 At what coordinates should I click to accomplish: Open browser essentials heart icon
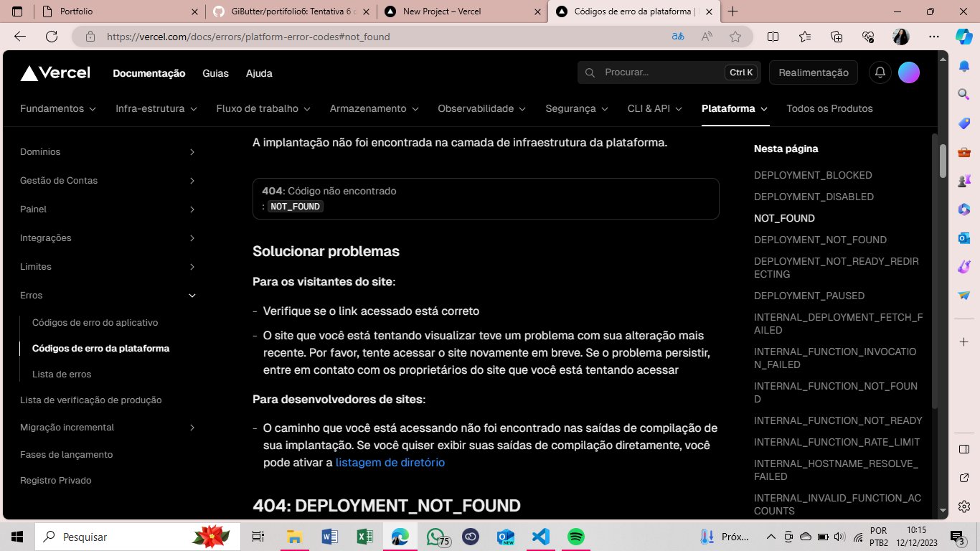[868, 37]
